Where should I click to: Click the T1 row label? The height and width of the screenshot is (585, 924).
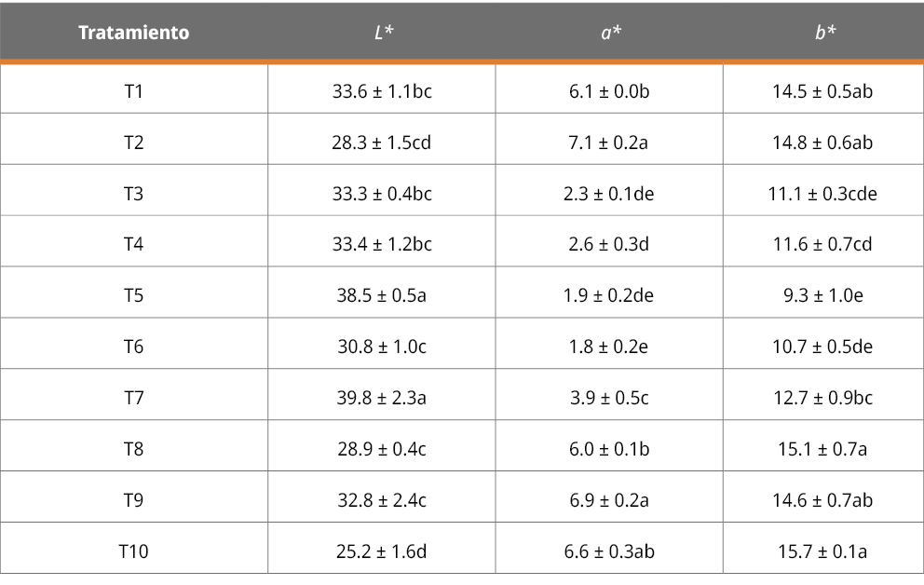pos(133,91)
